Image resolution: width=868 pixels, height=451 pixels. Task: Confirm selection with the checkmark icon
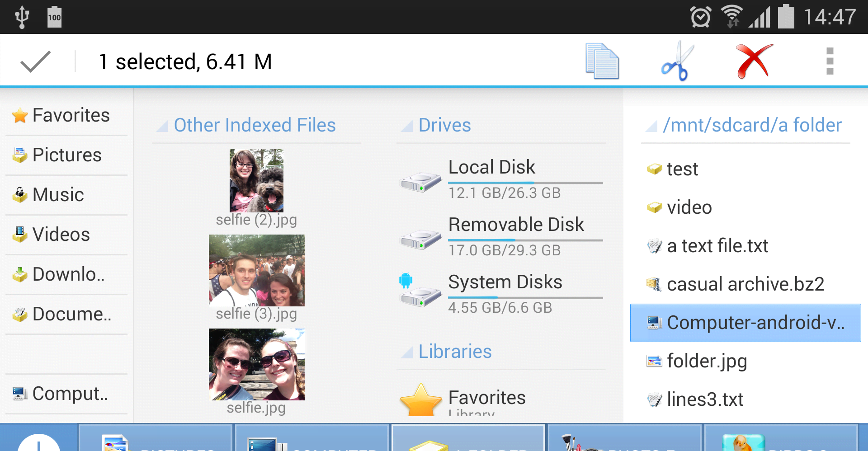pos(35,61)
